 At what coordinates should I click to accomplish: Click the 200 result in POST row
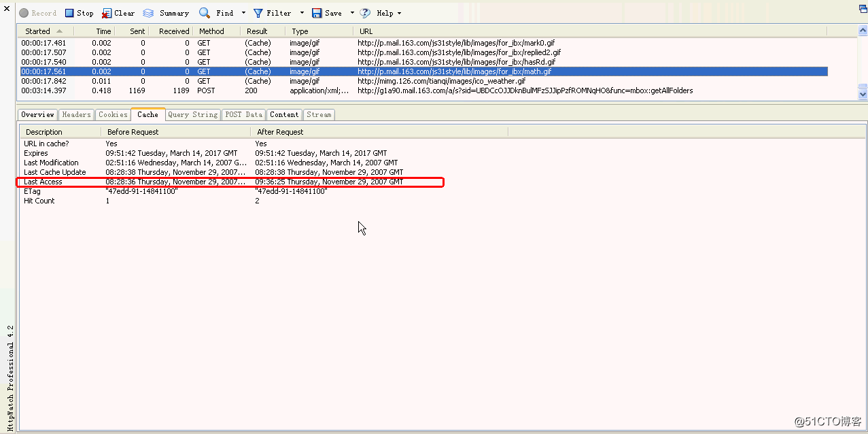(x=251, y=90)
